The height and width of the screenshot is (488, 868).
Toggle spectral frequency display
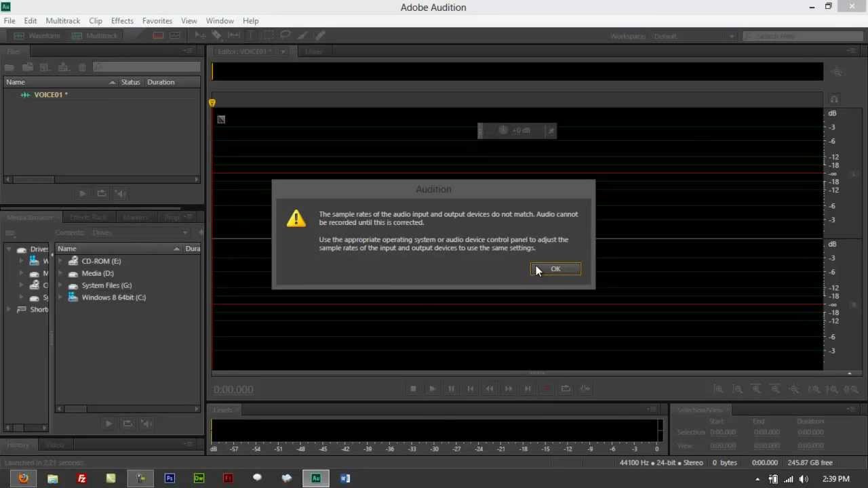click(158, 36)
